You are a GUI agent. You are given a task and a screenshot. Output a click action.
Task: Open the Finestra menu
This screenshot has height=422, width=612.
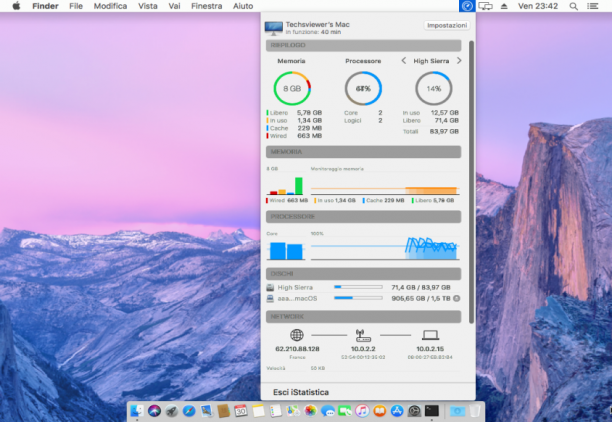click(206, 6)
